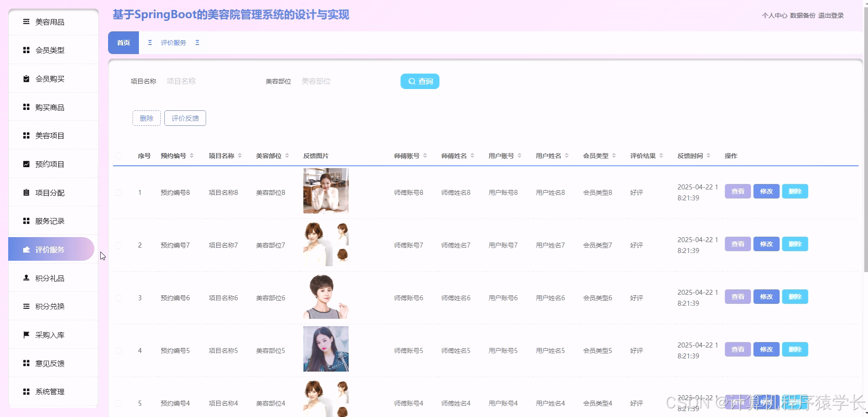Click 删除 on the 预约编号5 row
The width and height of the screenshot is (868, 417).
[x=795, y=349]
